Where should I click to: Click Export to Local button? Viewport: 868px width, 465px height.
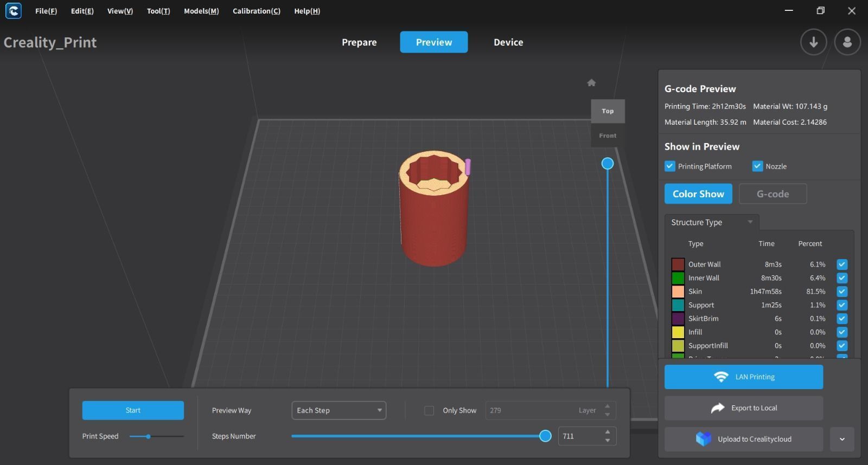coord(744,408)
